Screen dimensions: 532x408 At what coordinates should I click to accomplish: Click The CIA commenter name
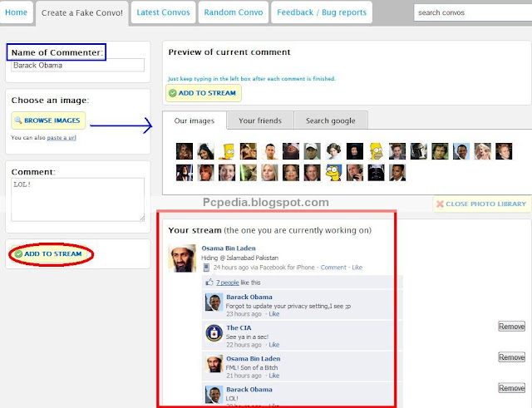tap(239, 328)
